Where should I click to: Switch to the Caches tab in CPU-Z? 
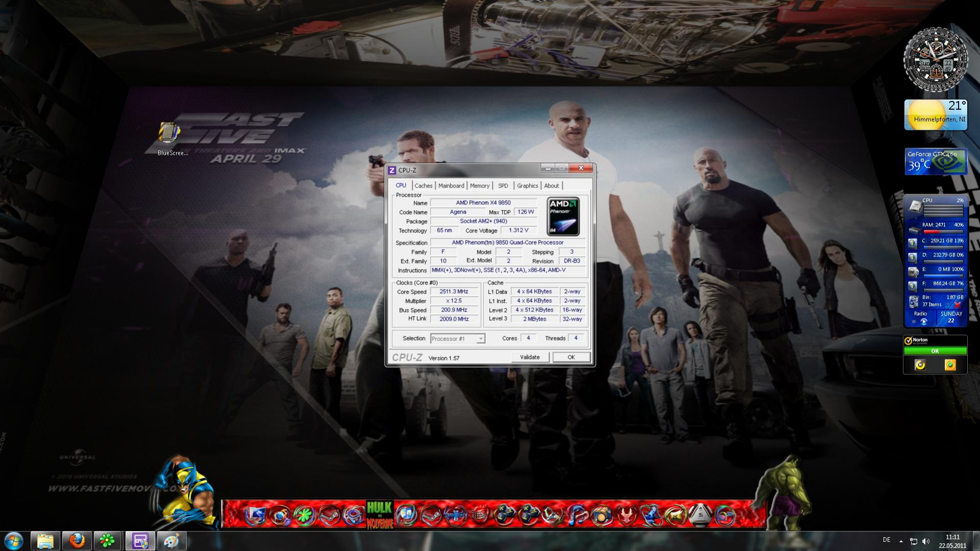(x=423, y=186)
